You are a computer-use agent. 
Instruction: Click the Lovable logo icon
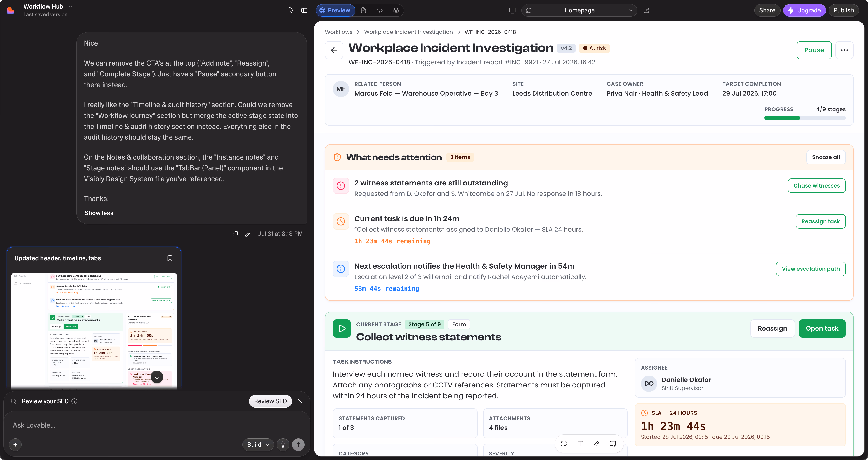pos(11,10)
